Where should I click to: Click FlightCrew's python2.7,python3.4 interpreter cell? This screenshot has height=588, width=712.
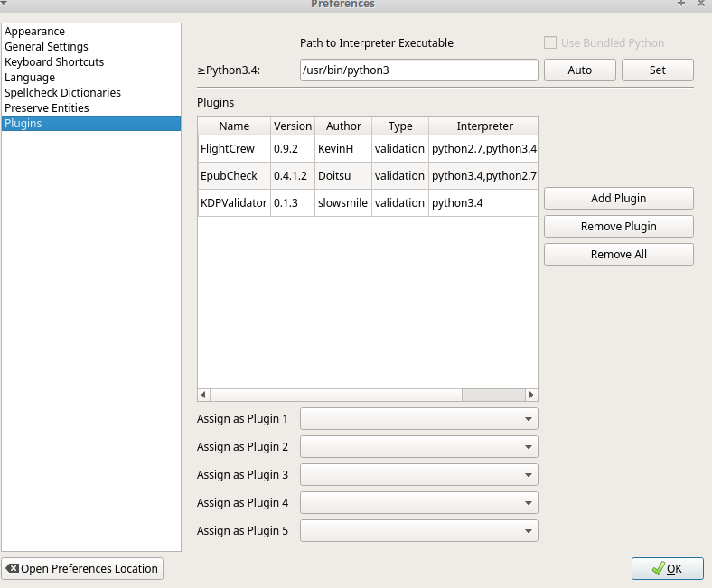(483, 148)
